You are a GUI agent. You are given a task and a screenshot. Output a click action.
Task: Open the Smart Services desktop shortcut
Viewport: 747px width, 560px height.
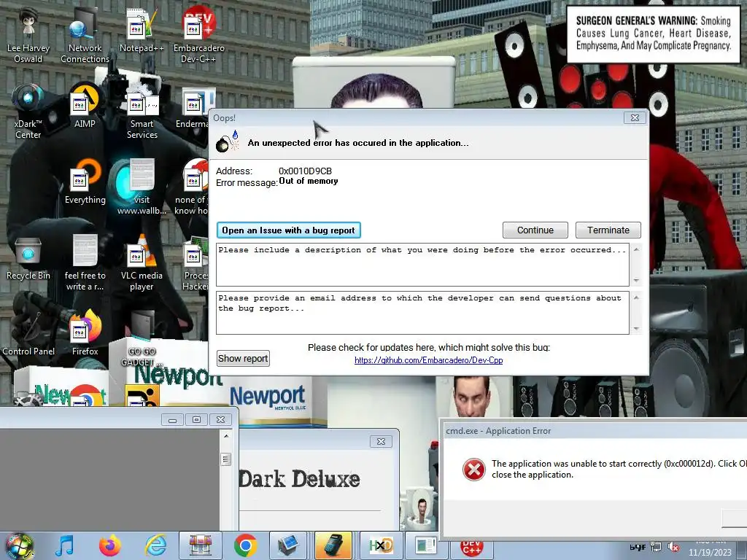142,112
